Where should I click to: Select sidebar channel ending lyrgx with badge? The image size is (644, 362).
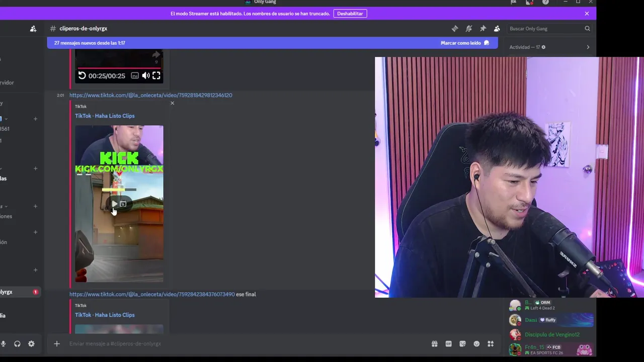coord(19,292)
